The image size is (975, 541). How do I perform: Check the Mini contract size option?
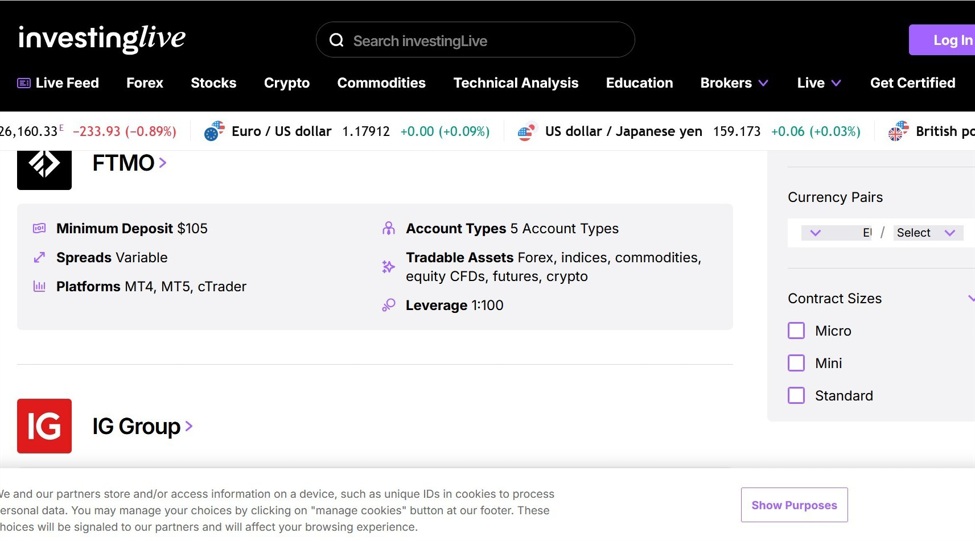796,363
